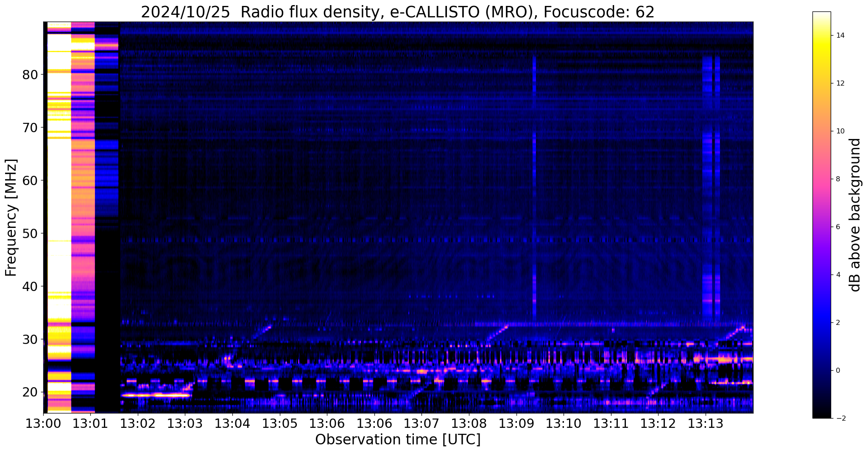Image resolution: width=868 pixels, height=452 pixels.
Task: Click the 13:05 time tick label
Action: click(280, 423)
